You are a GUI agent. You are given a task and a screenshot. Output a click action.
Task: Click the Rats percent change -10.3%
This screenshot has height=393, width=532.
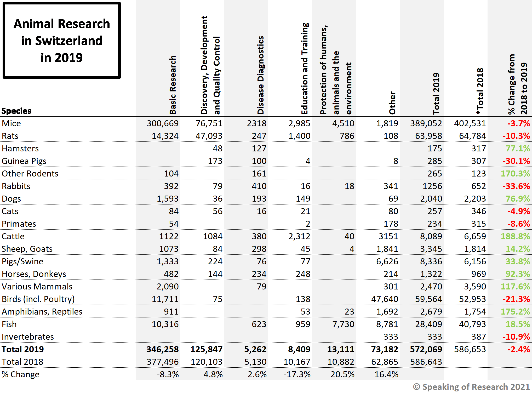[516, 136]
